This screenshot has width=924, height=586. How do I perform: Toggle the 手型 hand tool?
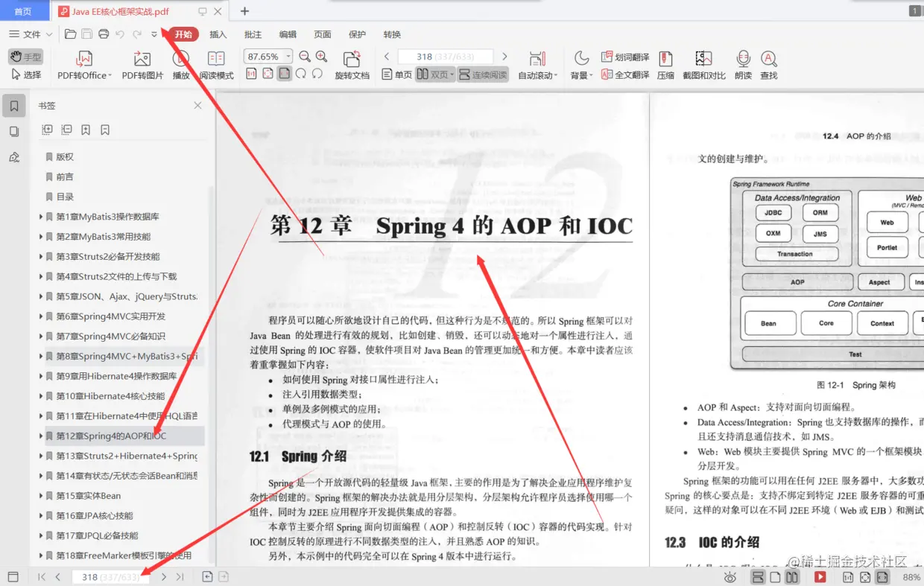point(26,57)
